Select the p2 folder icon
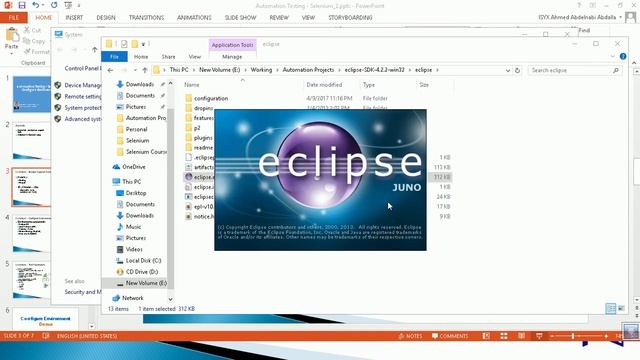This screenshot has width=640, height=360. click(x=189, y=128)
